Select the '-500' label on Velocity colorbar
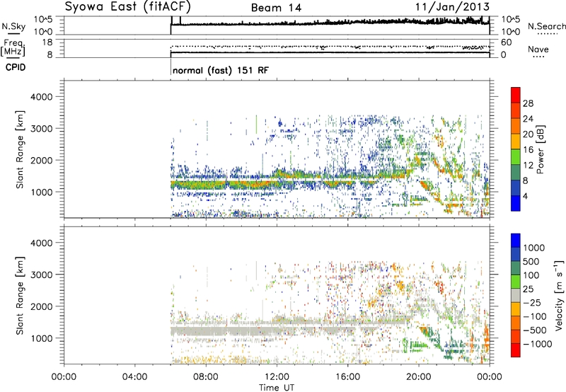Image resolution: width=566 pixels, height=392 pixels. [x=534, y=330]
